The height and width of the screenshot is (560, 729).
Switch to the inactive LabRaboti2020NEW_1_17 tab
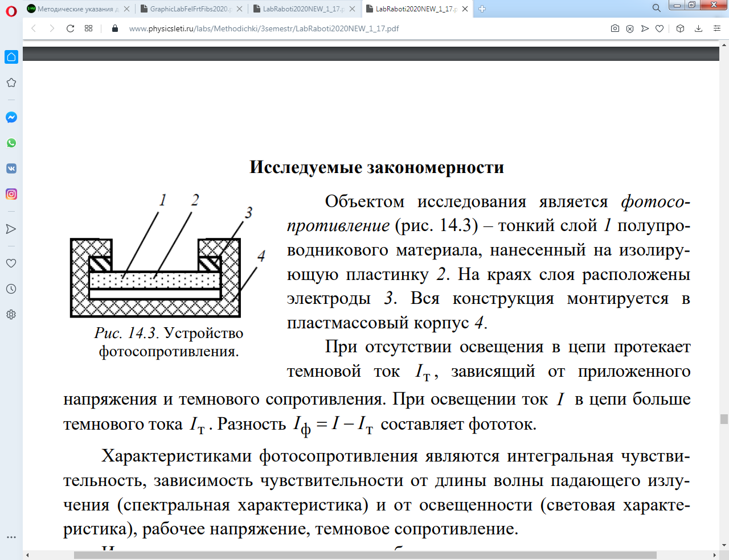304,9
